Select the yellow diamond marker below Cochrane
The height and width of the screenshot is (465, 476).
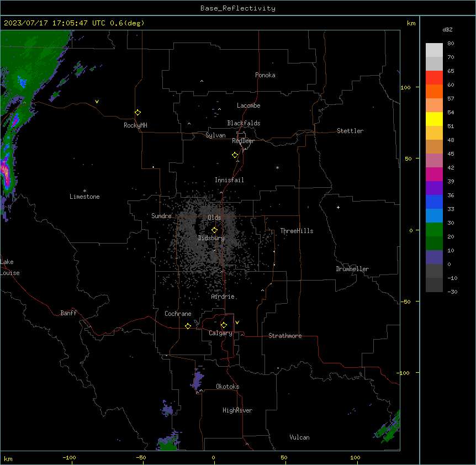(188, 326)
